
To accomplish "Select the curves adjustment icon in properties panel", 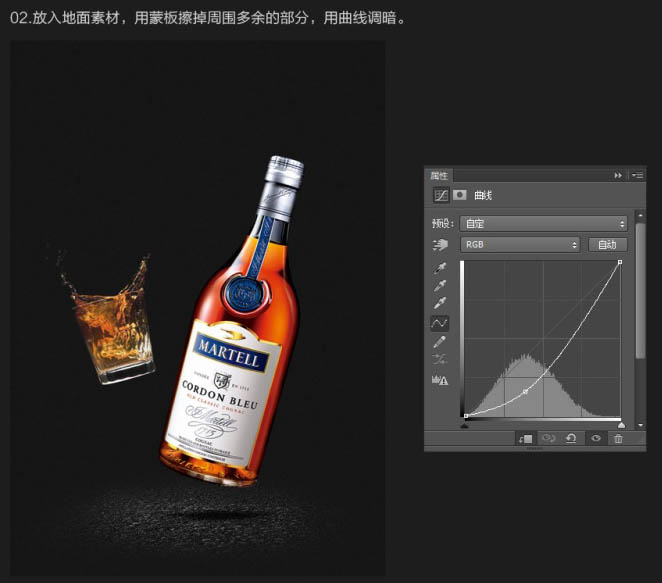I will [441, 195].
